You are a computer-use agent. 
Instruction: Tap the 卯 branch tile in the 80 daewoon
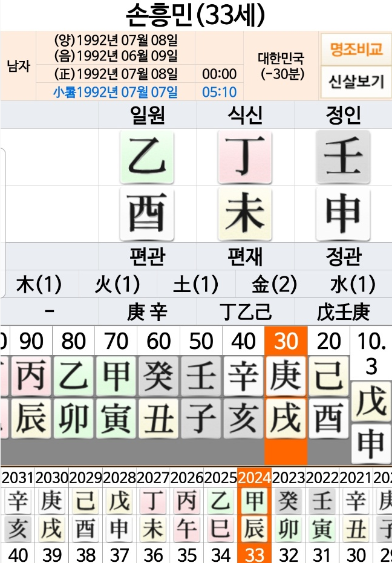coord(74,418)
